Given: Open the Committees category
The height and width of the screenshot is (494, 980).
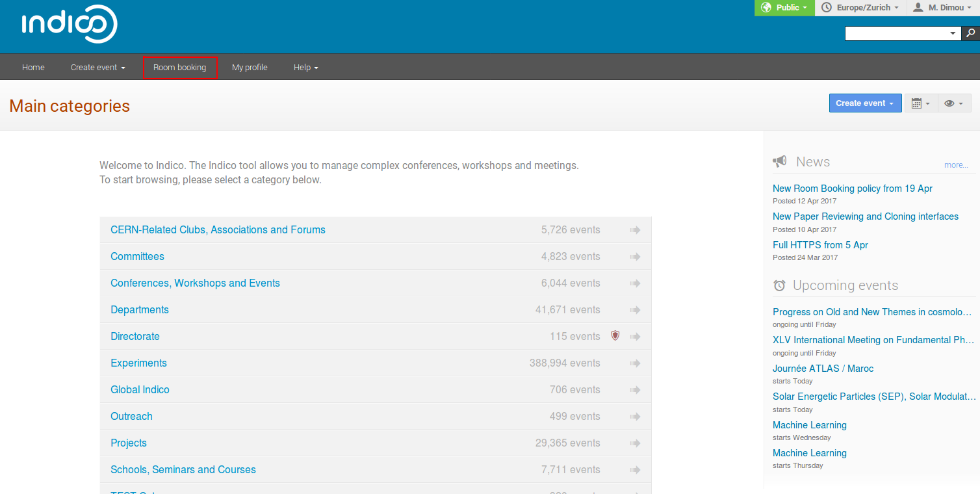Looking at the screenshot, I should tap(137, 257).
